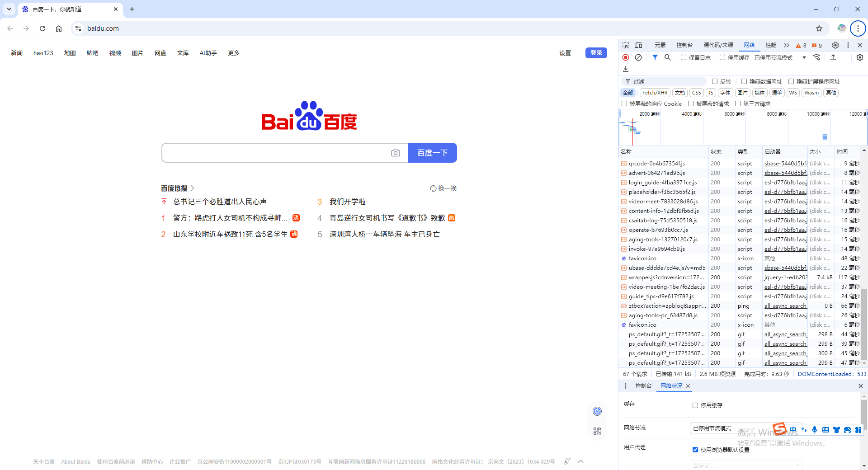Open the throttling dropdown 已停用节流模式 in toolbar
This screenshot has width=868, height=470.
(780, 57)
